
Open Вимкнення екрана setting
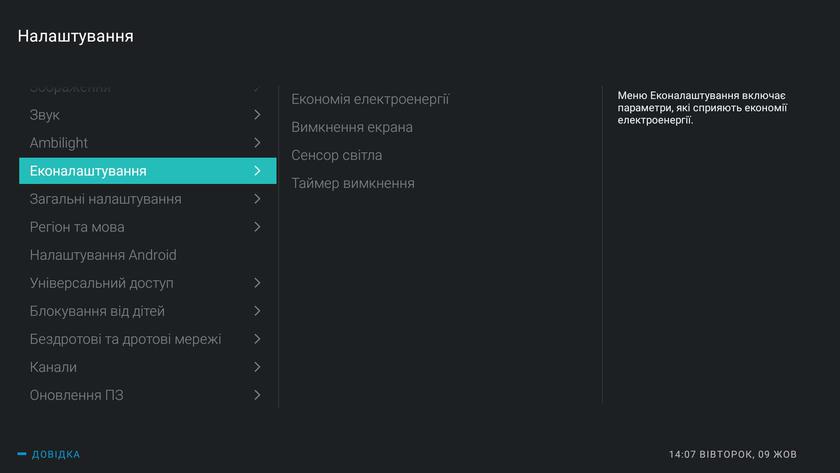(x=352, y=127)
